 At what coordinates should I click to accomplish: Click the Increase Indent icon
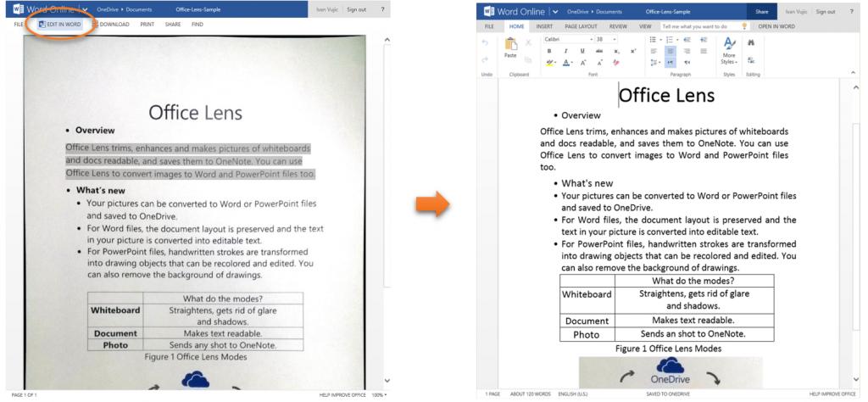(704, 40)
